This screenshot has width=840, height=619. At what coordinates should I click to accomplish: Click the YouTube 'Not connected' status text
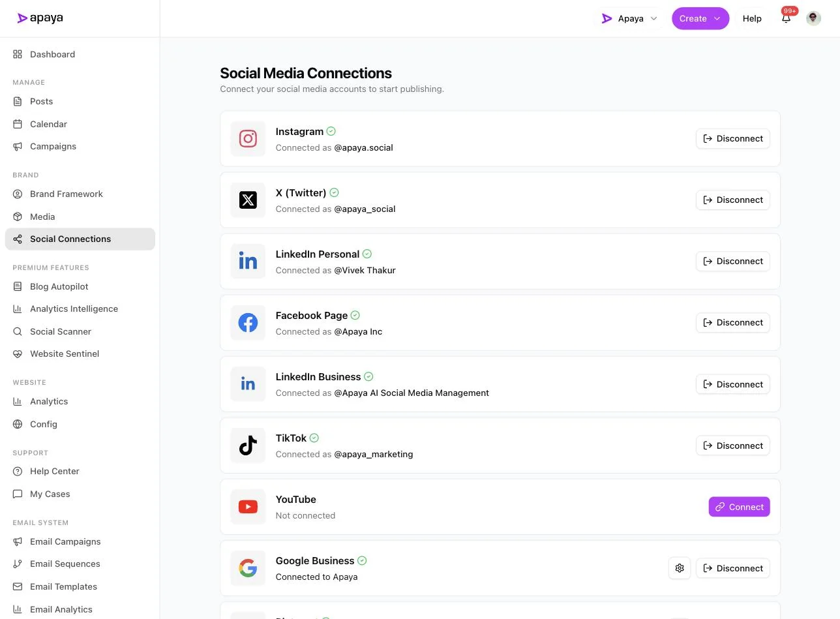[305, 515]
